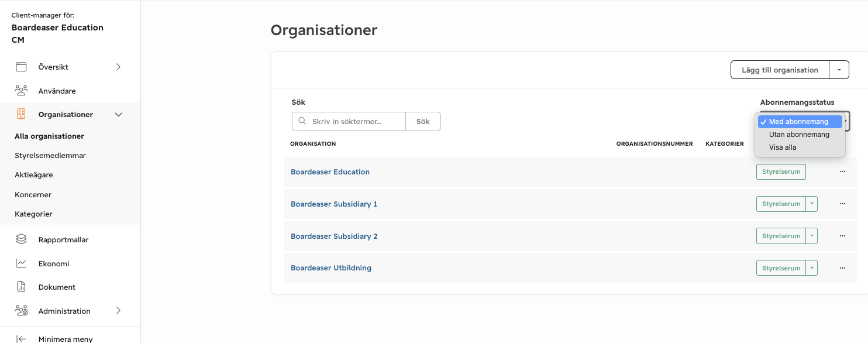This screenshot has height=343, width=868.
Task: Click the Minimera meny arrow icon
Action: [21, 339]
